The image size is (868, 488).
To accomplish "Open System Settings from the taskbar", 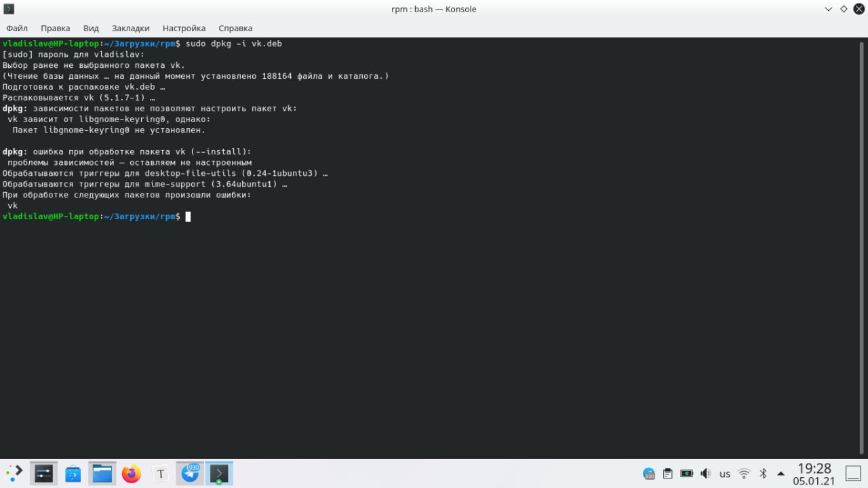I will pos(44,473).
